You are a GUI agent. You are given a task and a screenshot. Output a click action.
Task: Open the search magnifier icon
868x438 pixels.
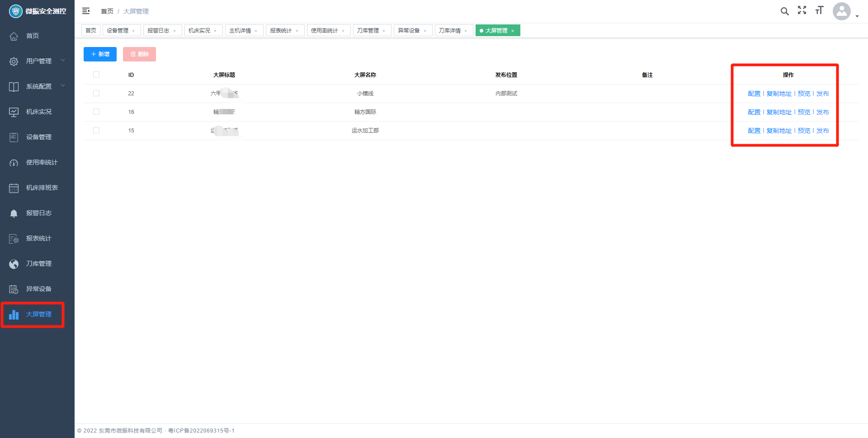click(x=784, y=11)
